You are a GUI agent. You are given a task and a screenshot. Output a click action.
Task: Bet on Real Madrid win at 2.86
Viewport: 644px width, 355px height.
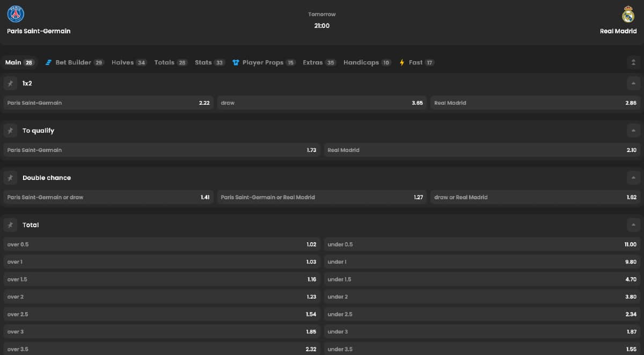pyautogui.click(x=536, y=103)
